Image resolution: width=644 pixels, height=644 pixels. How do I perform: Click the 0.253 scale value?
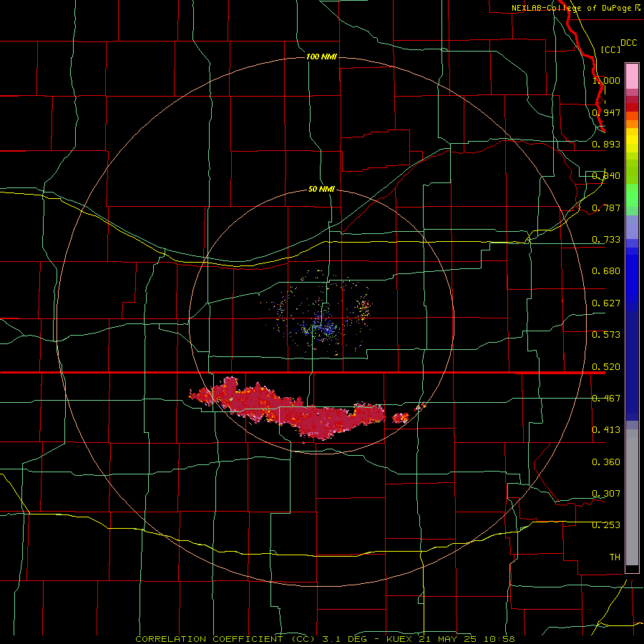(x=606, y=525)
